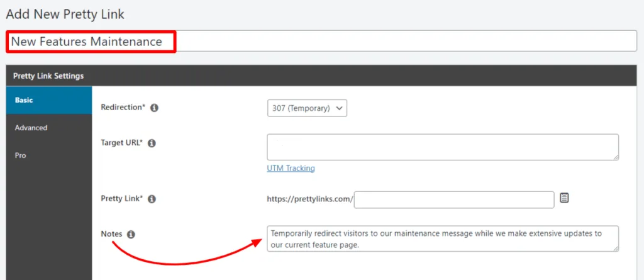Click the Target URL info icon
The width and height of the screenshot is (644, 280).
click(151, 143)
